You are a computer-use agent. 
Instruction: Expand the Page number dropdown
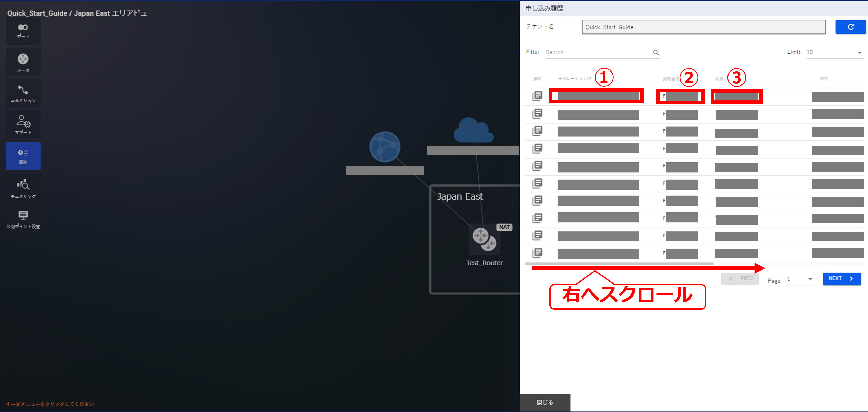tap(800, 279)
